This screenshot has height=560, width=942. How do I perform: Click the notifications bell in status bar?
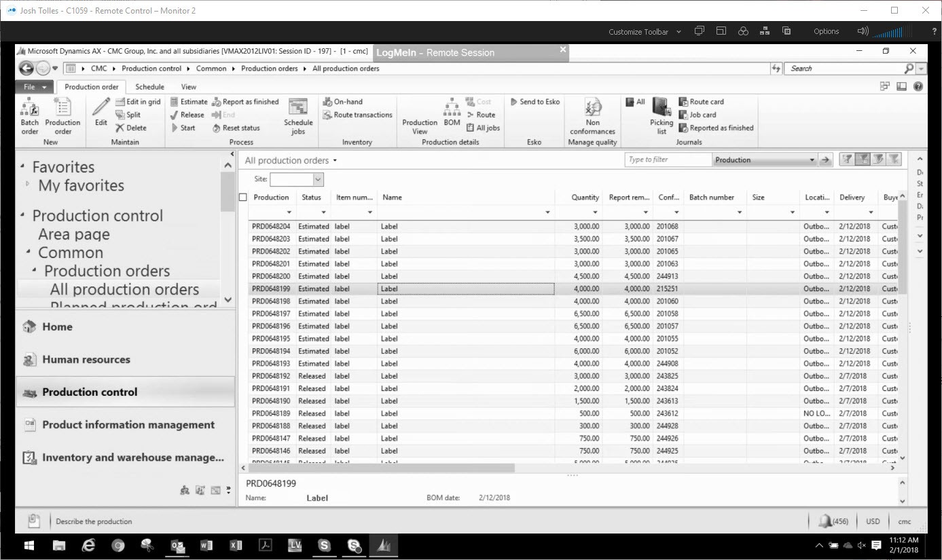pos(825,521)
